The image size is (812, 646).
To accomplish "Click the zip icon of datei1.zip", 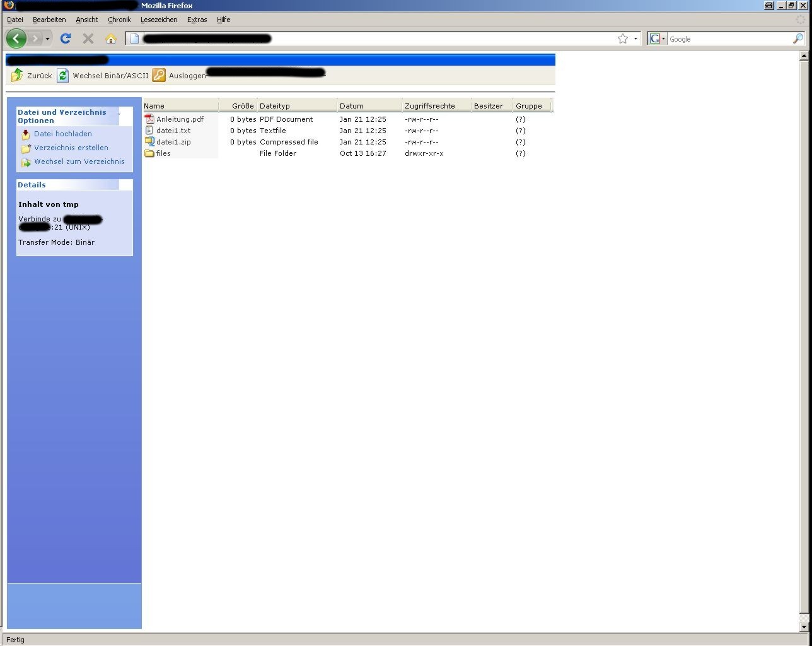I will 149,142.
